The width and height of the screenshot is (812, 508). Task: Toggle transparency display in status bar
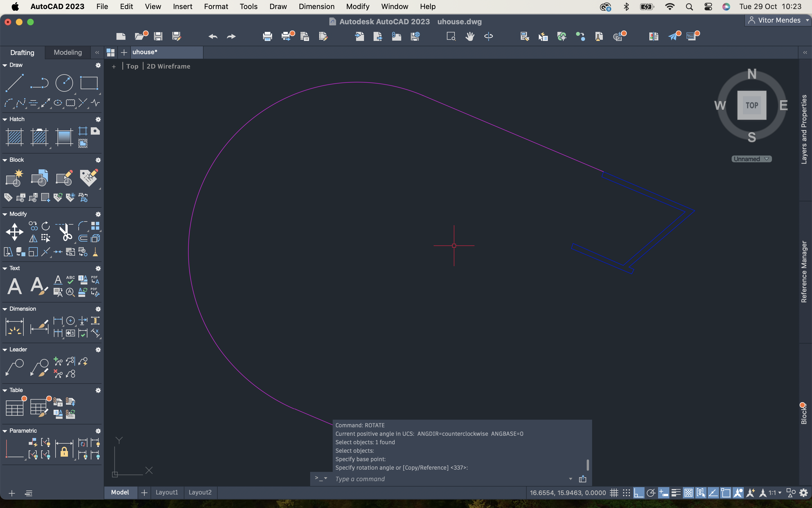point(688,493)
